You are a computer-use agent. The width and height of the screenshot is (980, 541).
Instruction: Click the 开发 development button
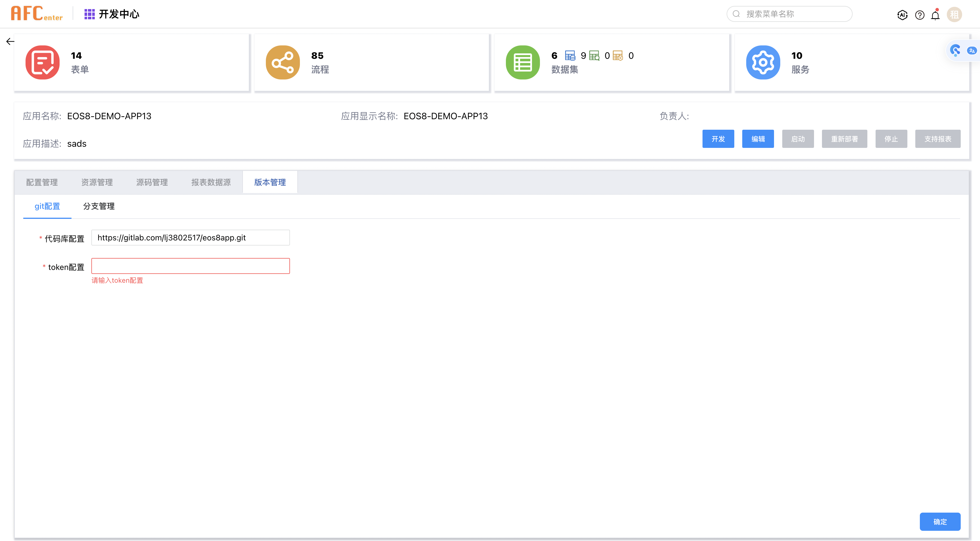pyautogui.click(x=718, y=139)
